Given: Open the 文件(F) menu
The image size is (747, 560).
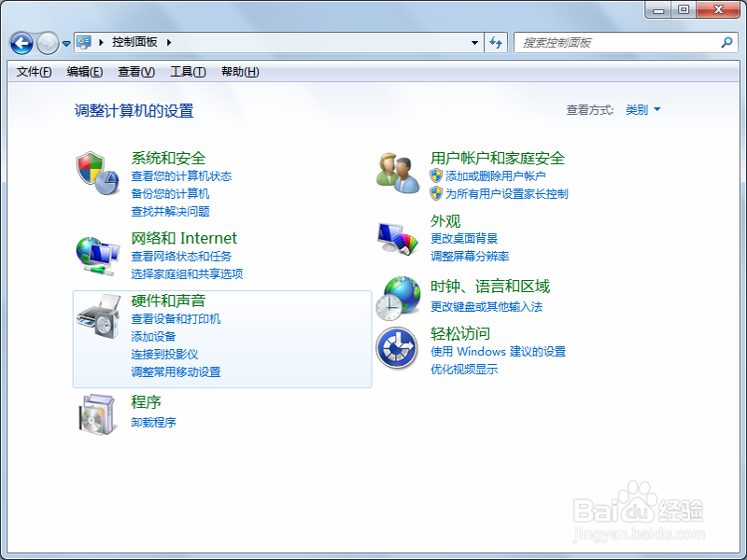Looking at the screenshot, I should point(34,72).
